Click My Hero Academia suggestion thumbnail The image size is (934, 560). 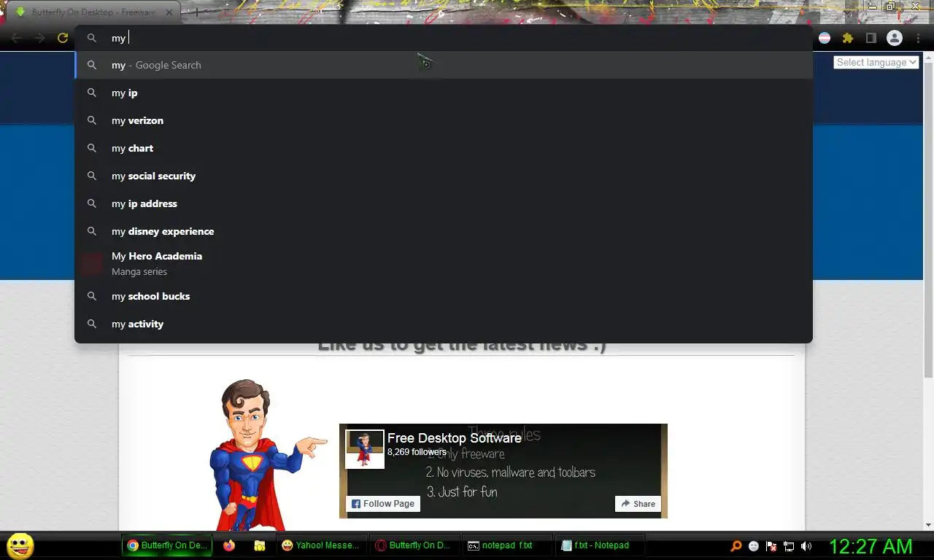pos(92,263)
